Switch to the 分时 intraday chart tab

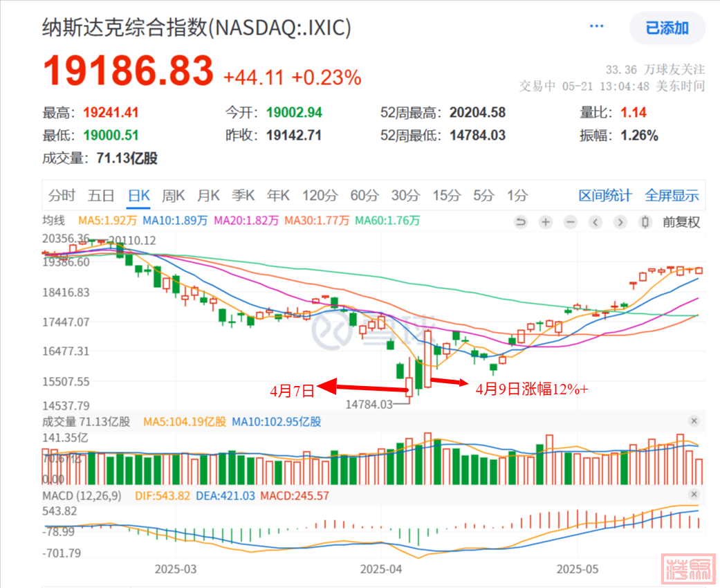tap(62, 196)
